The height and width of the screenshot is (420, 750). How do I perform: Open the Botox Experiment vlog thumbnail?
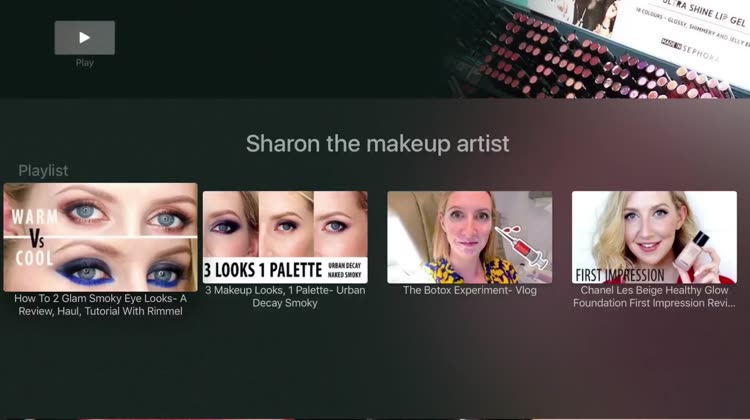[x=470, y=237]
